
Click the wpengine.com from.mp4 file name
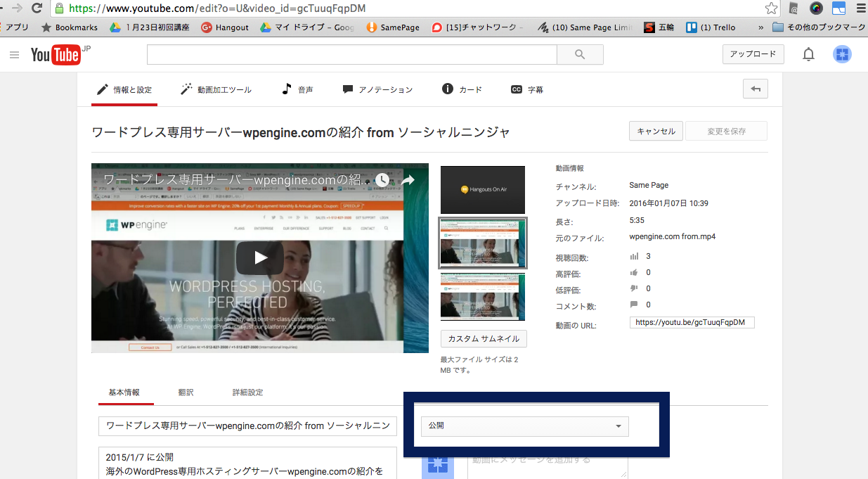click(x=672, y=237)
